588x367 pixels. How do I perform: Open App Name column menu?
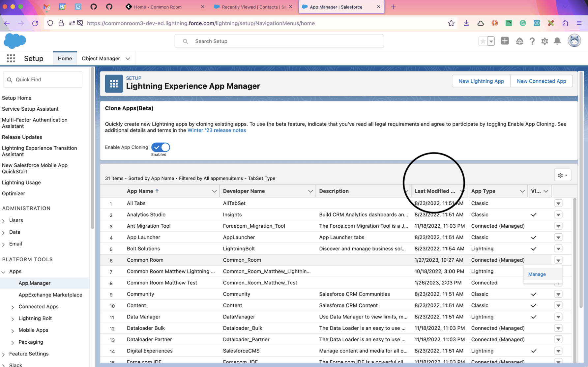[214, 191]
